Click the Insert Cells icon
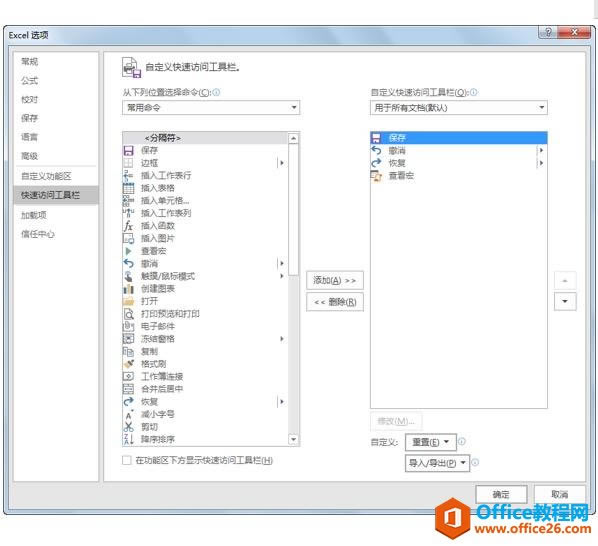 pyautogui.click(x=129, y=201)
